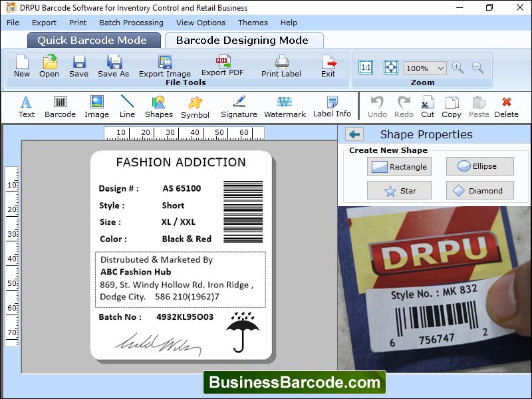Image resolution: width=532 pixels, height=399 pixels.
Task: Open the zoom percentage dropdown
Action: (x=426, y=68)
